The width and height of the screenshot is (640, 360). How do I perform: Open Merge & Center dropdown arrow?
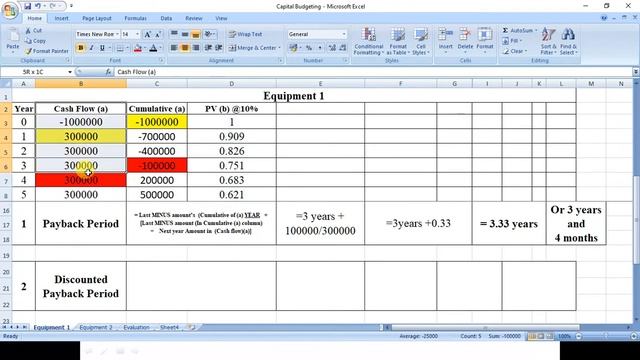[280, 48]
